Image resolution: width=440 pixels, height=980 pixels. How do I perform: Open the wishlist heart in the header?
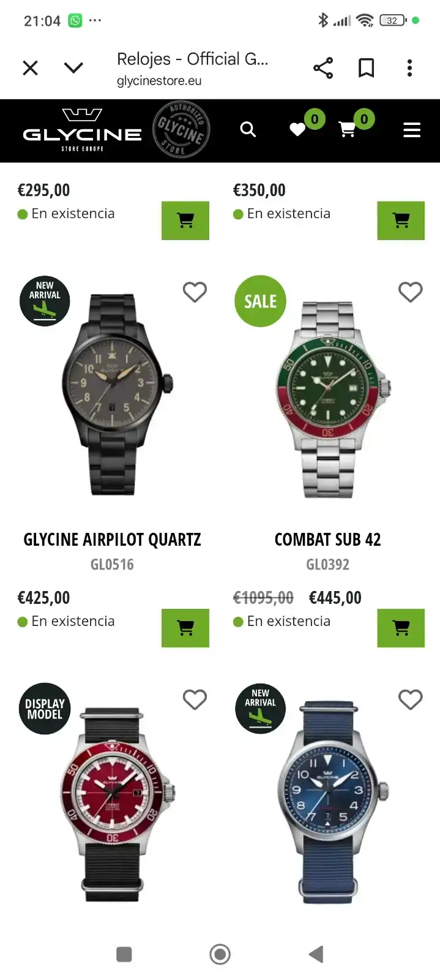297,129
